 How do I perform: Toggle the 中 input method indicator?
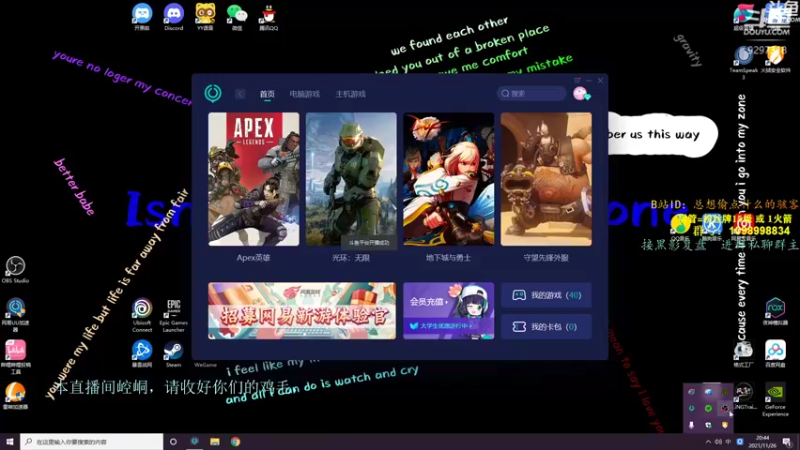click(x=729, y=442)
